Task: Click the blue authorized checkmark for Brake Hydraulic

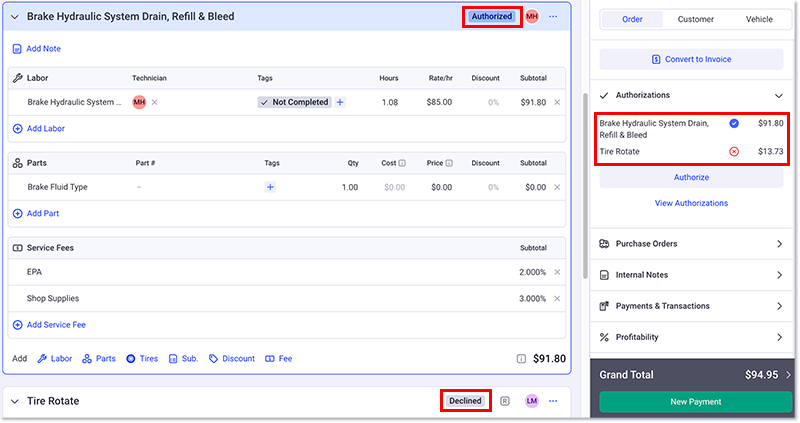Action: pos(734,123)
